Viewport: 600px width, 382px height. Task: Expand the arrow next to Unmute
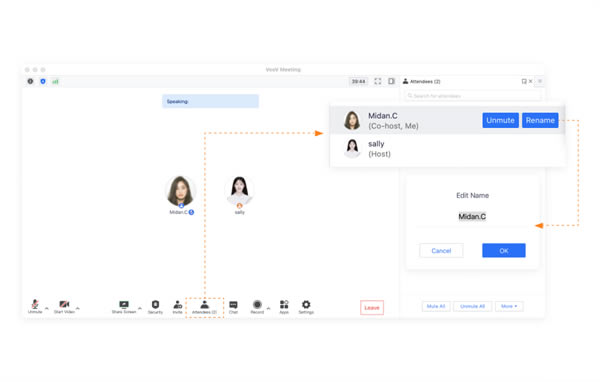[x=47, y=308]
